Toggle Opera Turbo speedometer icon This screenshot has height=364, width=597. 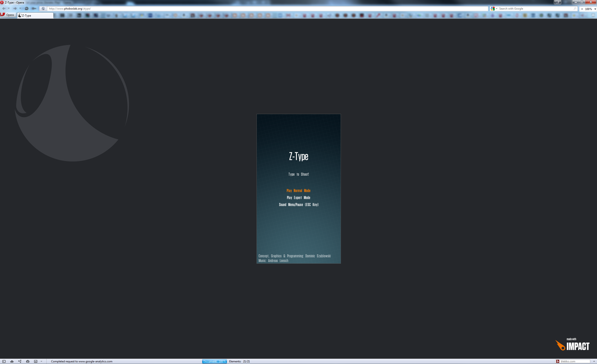(x=28, y=361)
